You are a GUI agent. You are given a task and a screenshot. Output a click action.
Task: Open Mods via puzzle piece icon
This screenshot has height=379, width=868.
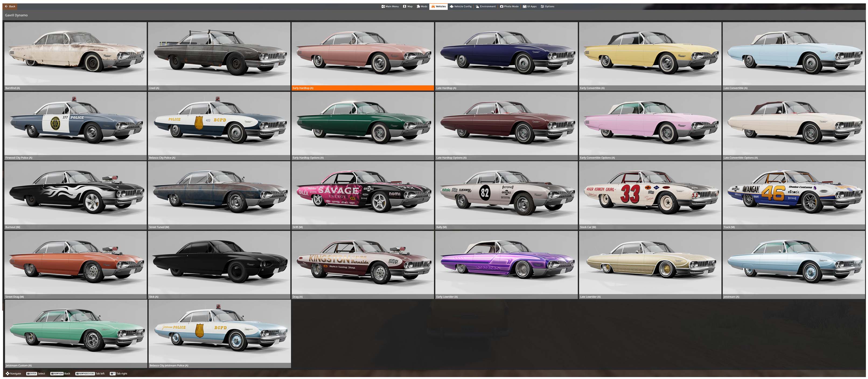tap(418, 6)
